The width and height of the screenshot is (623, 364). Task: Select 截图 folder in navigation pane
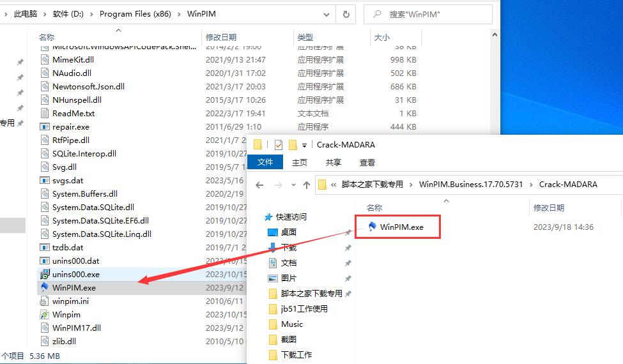pyautogui.click(x=288, y=339)
